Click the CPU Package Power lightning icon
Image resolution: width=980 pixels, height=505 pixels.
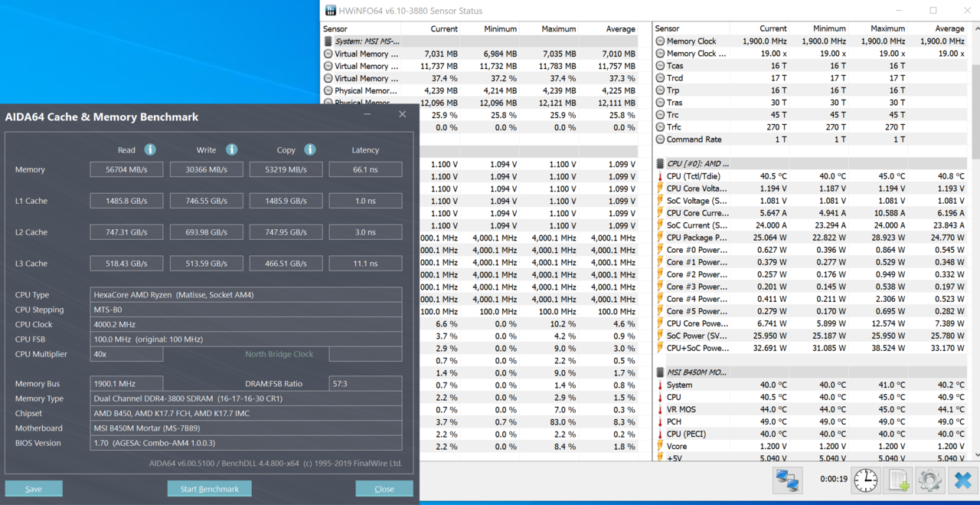tap(660, 238)
